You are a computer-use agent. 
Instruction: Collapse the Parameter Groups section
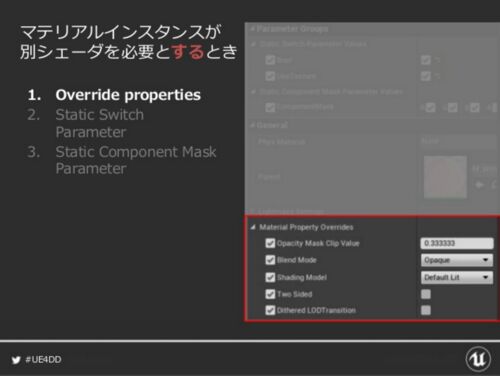point(252,29)
